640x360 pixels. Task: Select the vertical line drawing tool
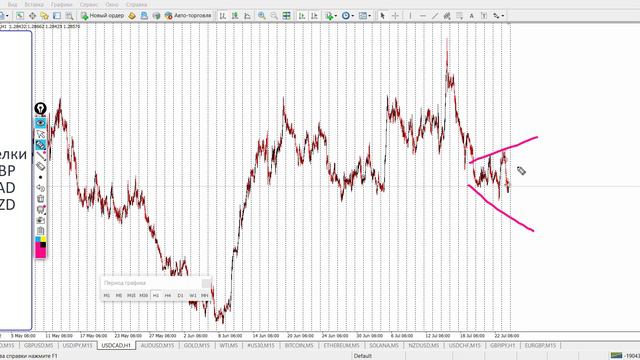[410, 16]
